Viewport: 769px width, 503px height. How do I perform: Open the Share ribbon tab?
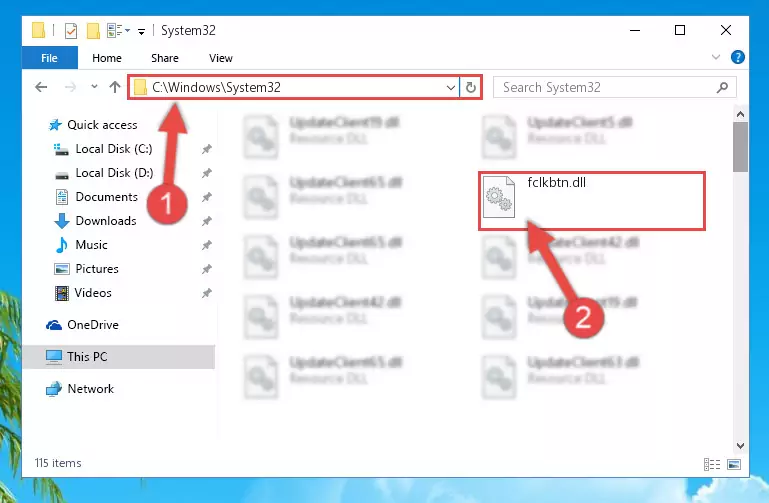coord(165,58)
